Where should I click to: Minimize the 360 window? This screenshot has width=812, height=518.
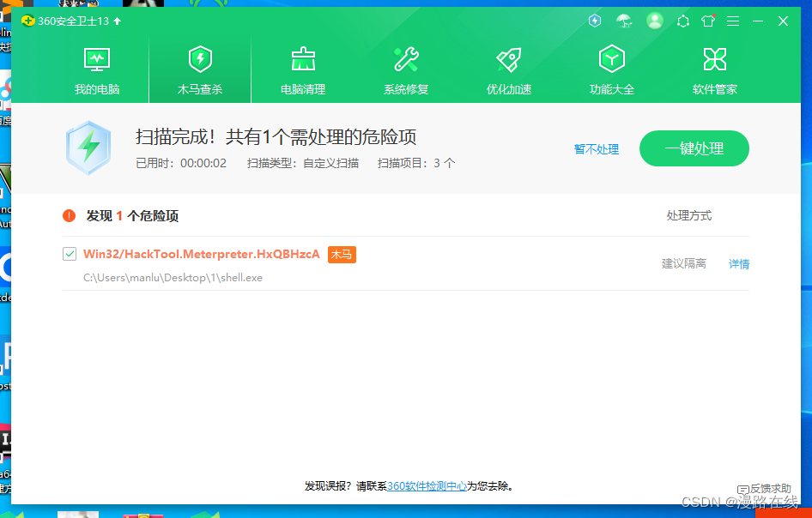758,21
